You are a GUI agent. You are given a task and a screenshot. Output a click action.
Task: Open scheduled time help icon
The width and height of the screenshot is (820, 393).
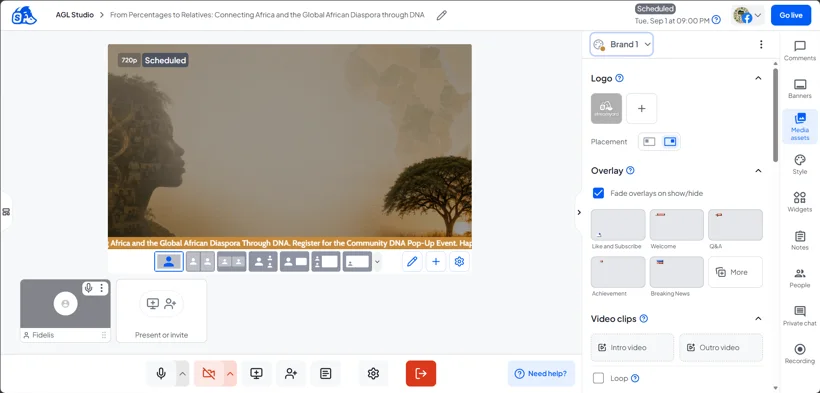[x=716, y=20]
